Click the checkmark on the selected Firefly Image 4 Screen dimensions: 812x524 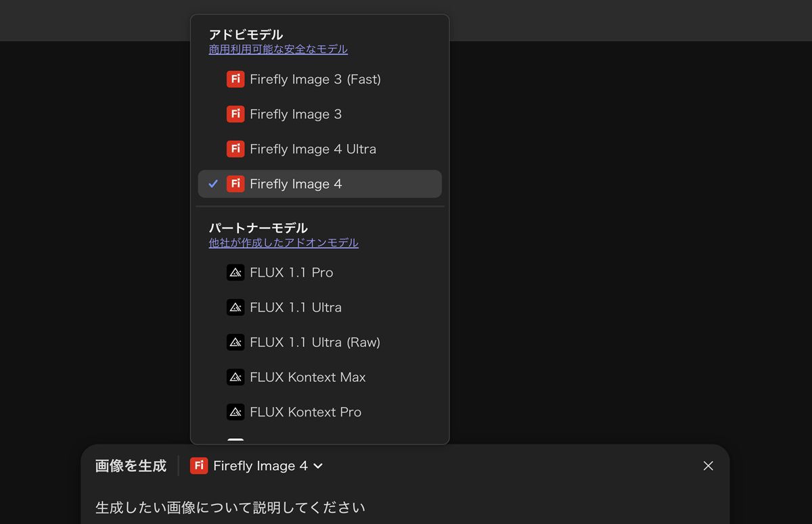pos(213,184)
